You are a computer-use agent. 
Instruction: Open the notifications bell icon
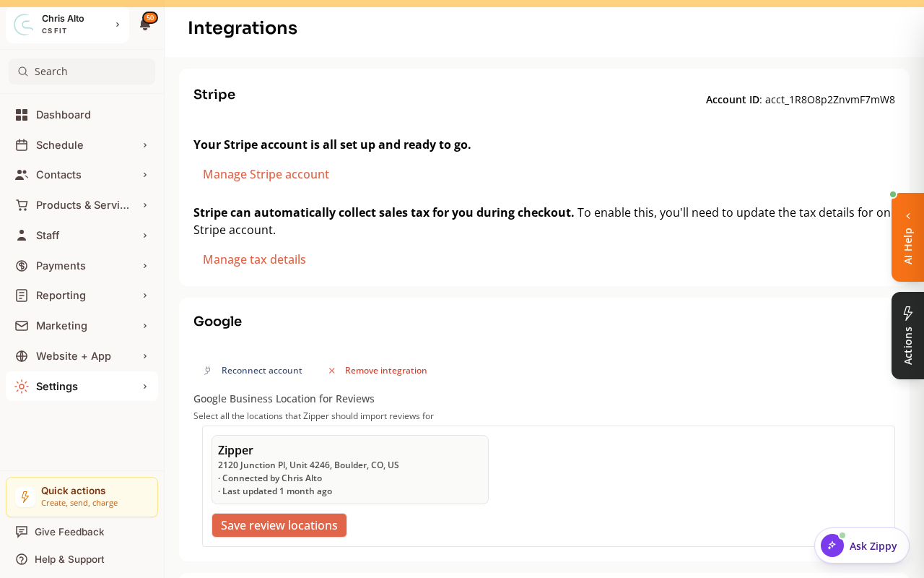point(144,25)
